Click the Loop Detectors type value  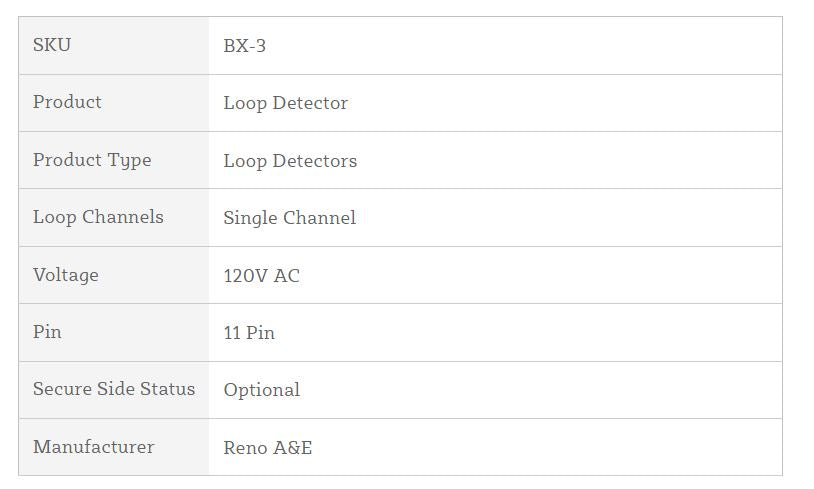[290, 161]
